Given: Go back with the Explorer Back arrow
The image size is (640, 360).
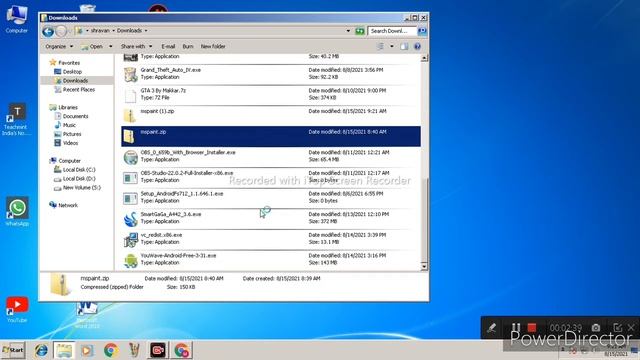Looking at the screenshot, I should [48, 31].
